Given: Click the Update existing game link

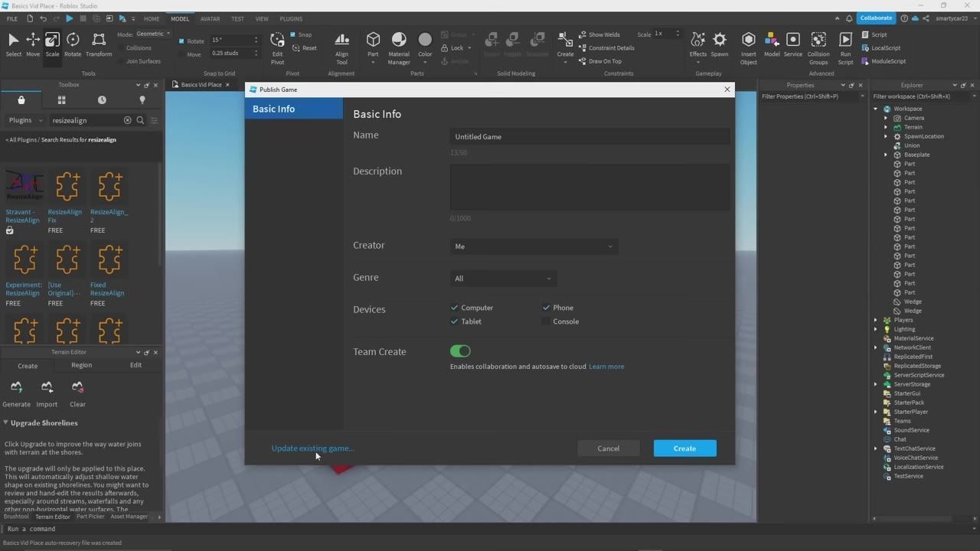Looking at the screenshot, I should point(312,448).
